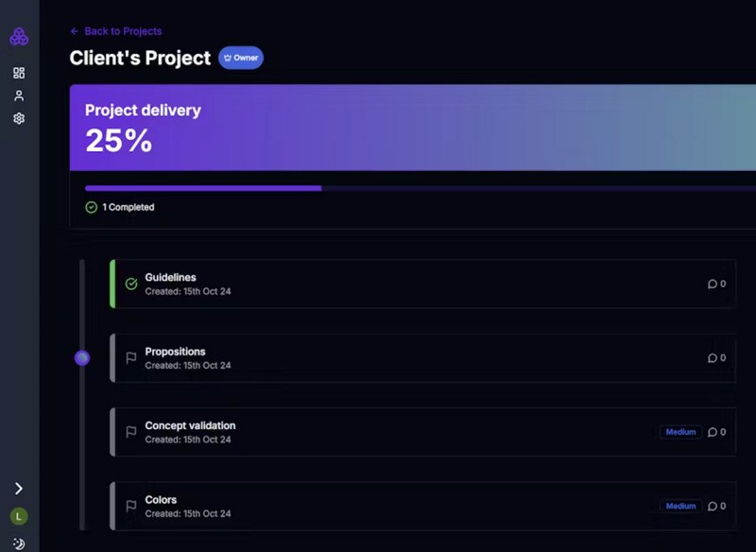Click the Back to Projects link
This screenshot has width=756, height=552.
pos(116,31)
